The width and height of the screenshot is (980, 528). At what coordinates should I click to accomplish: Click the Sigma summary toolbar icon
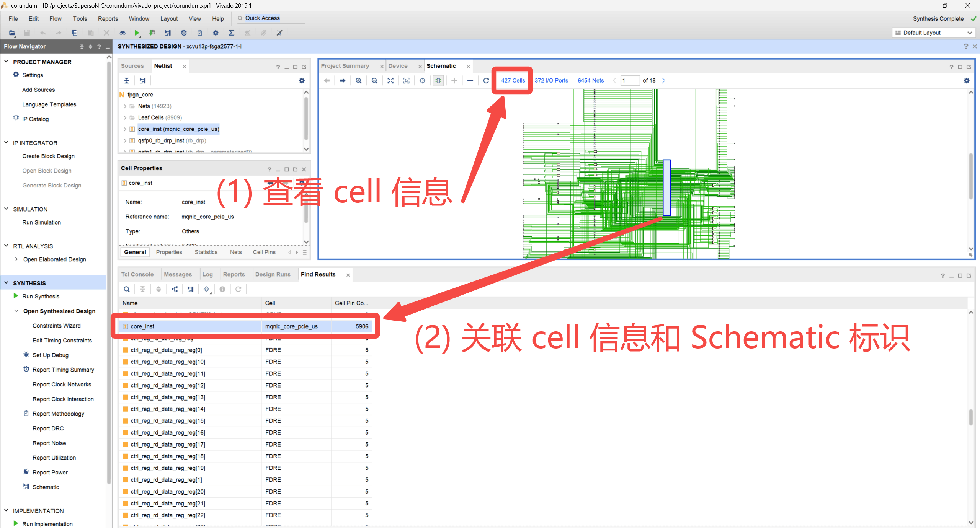click(x=232, y=33)
